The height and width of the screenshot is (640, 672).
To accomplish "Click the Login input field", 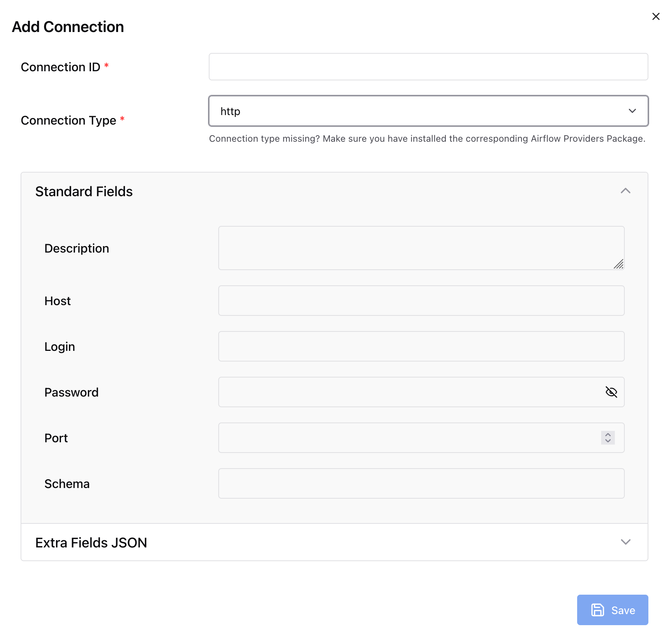I will click(x=421, y=346).
